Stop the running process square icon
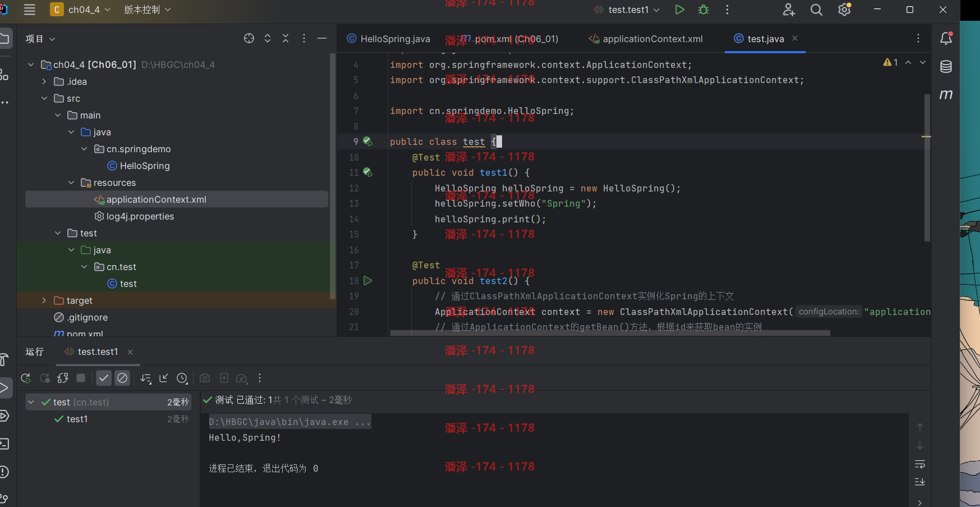Screen dimensions: 980x507 click(81, 378)
